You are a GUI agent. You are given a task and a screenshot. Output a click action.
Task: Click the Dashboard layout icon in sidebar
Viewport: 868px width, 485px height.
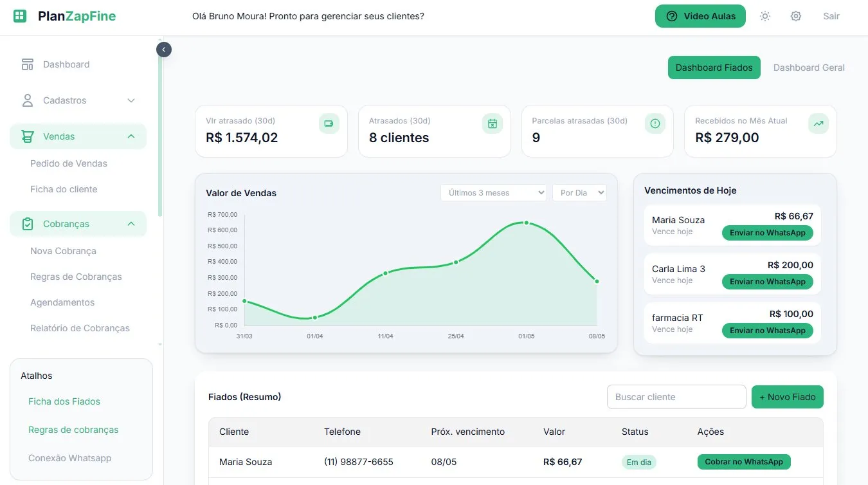pos(27,64)
